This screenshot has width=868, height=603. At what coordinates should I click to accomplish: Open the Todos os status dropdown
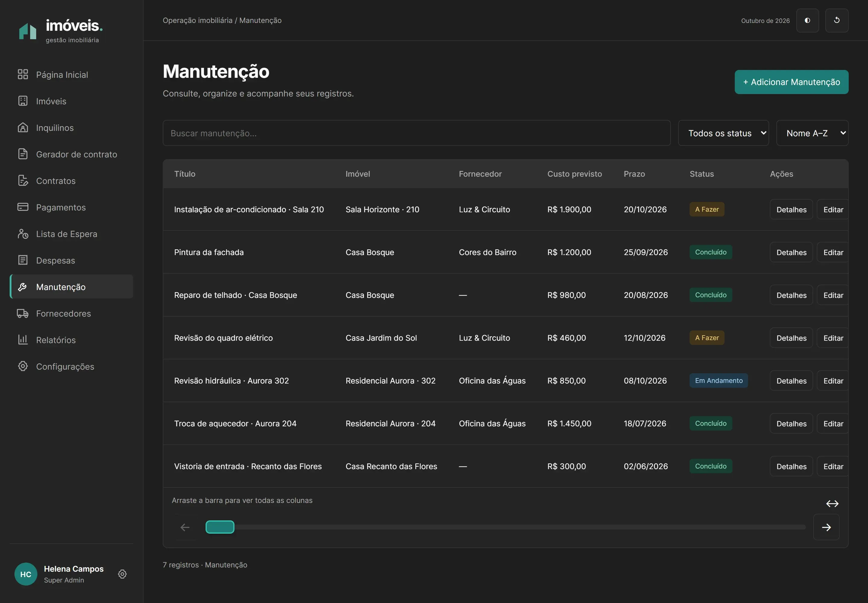point(723,133)
